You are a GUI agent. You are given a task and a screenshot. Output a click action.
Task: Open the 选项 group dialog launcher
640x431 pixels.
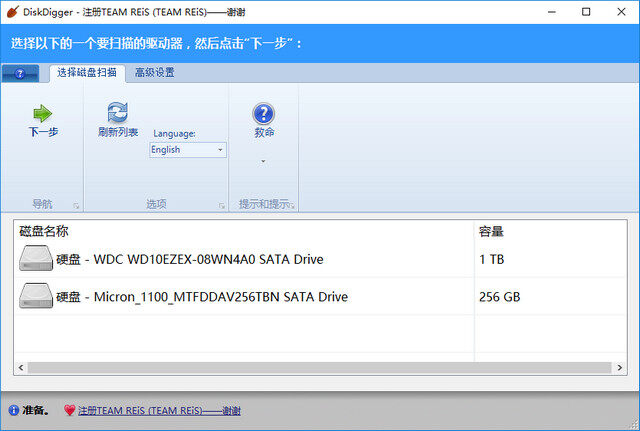tap(222, 206)
